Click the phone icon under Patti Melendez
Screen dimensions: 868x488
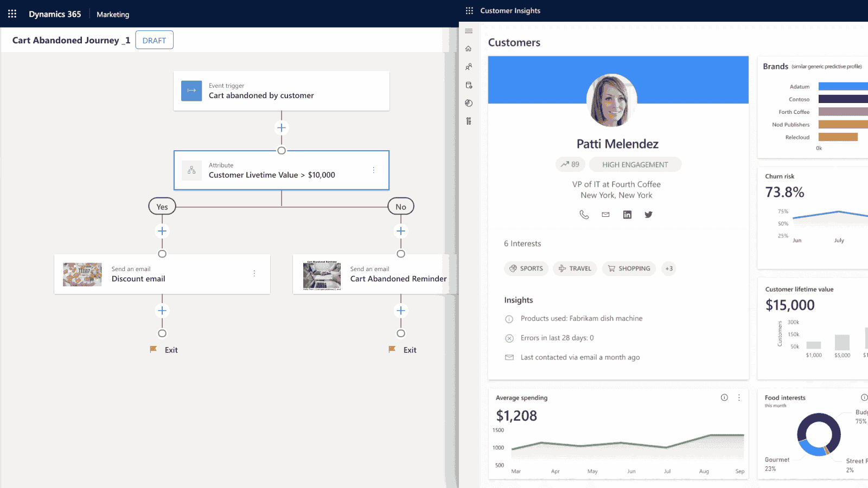click(584, 215)
